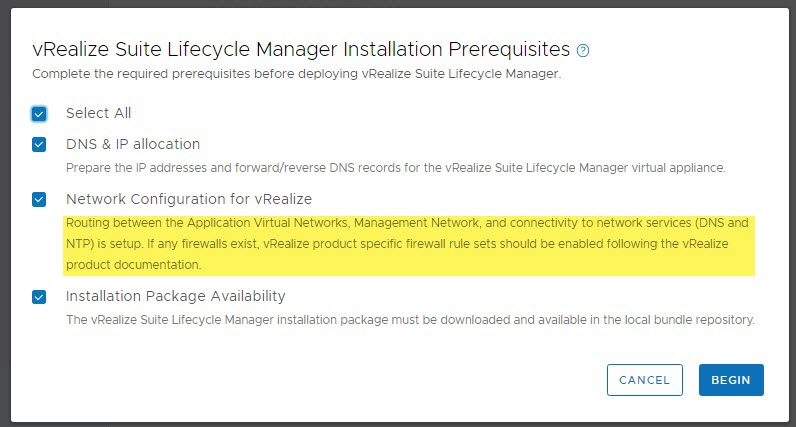Click the 'Network Configuration for vRealize' label
This screenshot has width=796, height=427.
click(x=189, y=199)
